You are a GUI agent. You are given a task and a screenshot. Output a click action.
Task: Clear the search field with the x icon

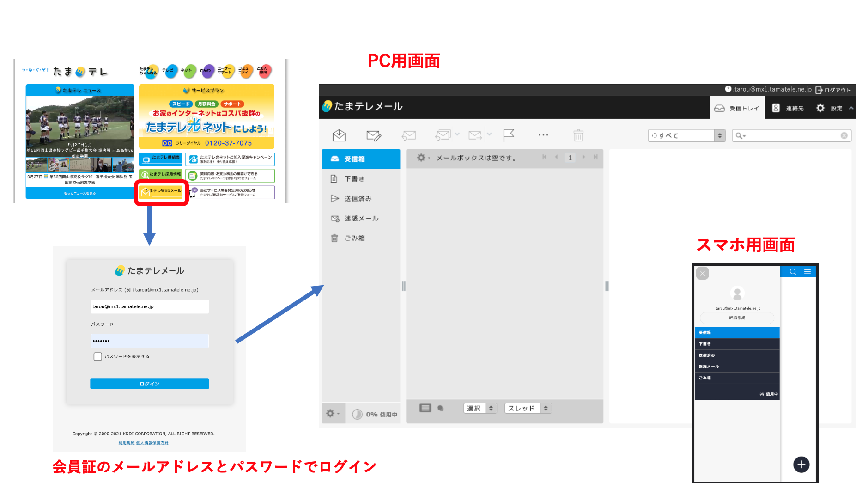pyautogui.click(x=844, y=135)
